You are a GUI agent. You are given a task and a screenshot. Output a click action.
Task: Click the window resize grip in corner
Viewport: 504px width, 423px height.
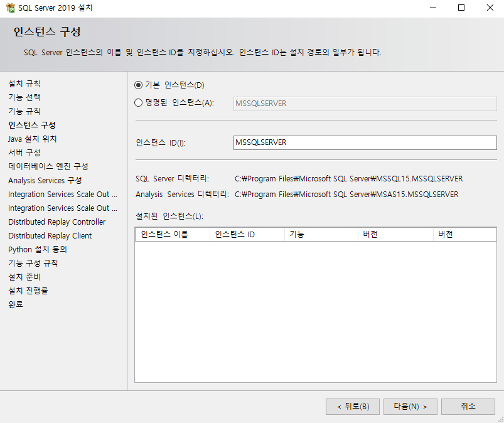point(501,420)
